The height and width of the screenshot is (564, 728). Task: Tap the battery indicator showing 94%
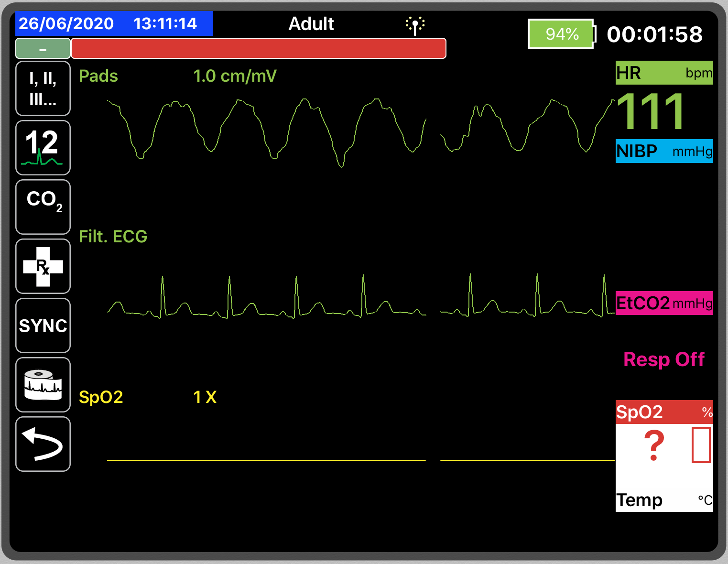pyautogui.click(x=560, y=33)
